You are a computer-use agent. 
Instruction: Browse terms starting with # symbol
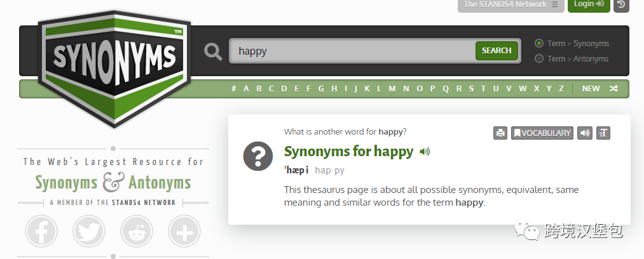[x=234, y=88]
